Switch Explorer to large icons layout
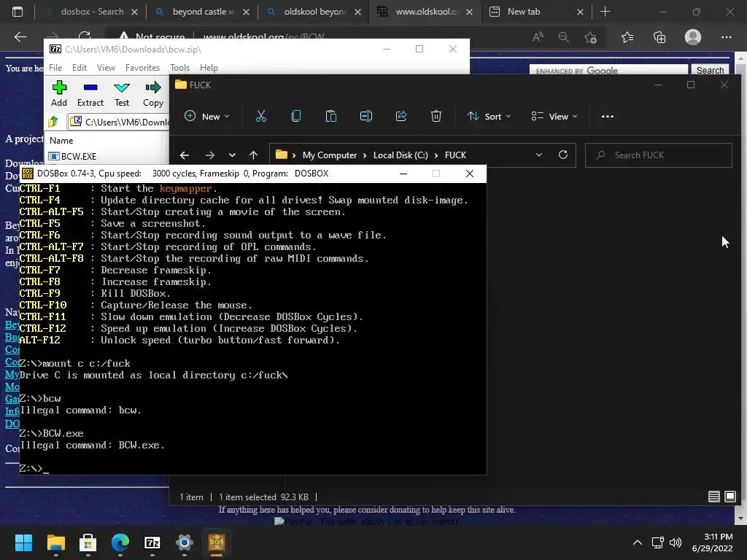 pyautogui.click(x=729, y=497)
